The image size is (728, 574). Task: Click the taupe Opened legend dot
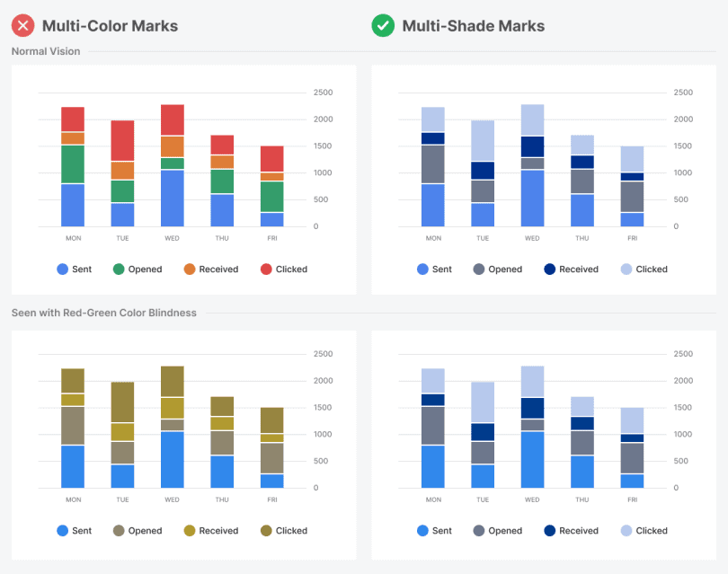pyautogui.click(x=119, y=530)
